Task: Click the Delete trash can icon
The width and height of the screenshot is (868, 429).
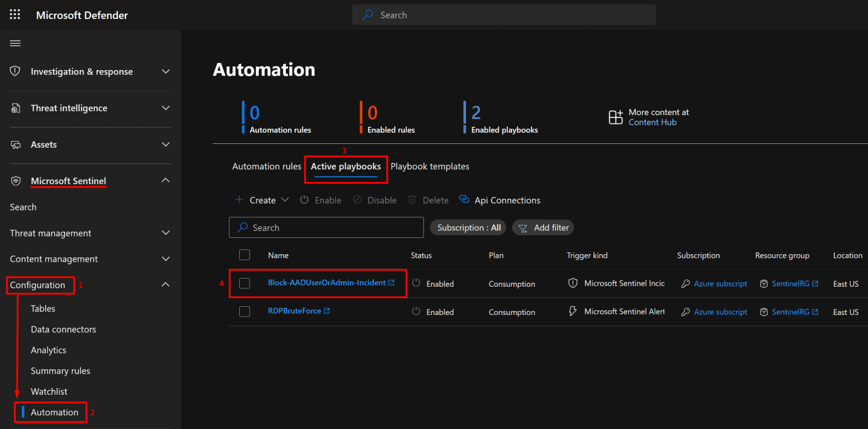Action: (x=412, y=200)
